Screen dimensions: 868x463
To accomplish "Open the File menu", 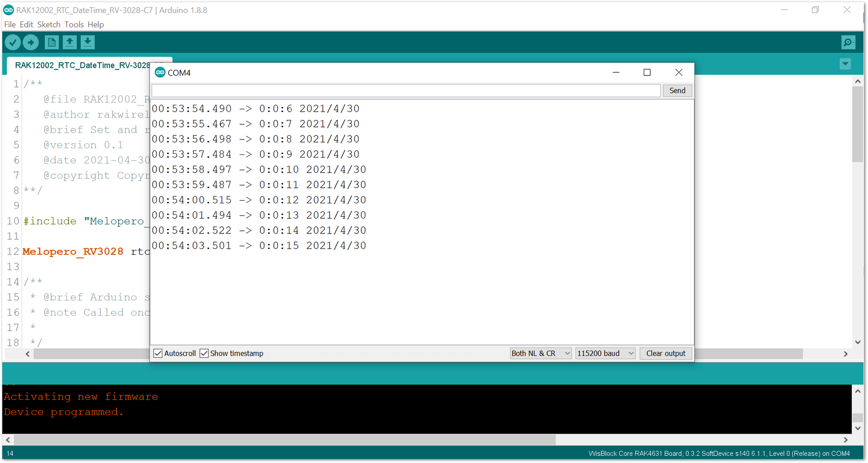I will 10,24.
